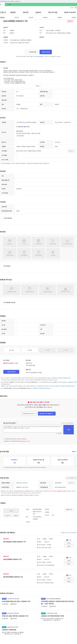
Task: Expand 입사지원 현황 with 더보기
Action: coord(74,452)
